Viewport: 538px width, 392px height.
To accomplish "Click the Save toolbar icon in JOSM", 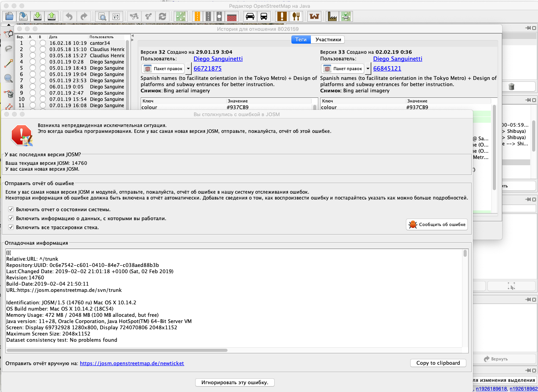I will tap(23, 16).
